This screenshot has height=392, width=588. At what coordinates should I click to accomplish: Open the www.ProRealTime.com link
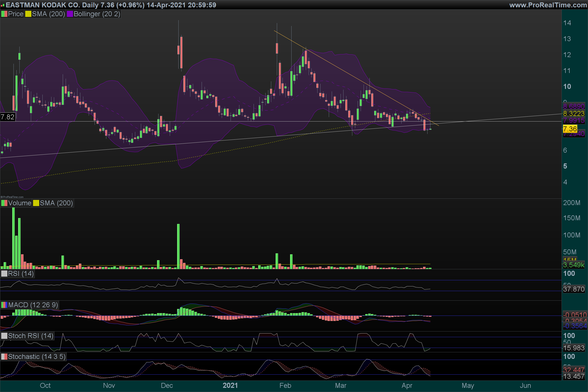tap(548, 5)
